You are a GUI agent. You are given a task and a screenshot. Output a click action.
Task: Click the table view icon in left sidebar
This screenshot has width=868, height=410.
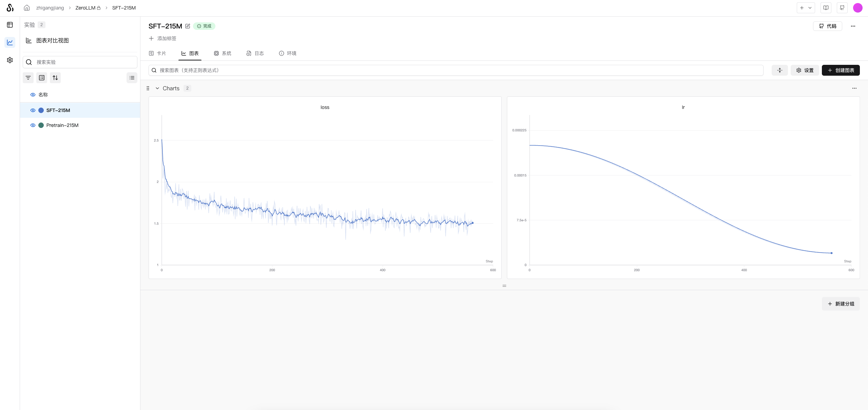10,25
